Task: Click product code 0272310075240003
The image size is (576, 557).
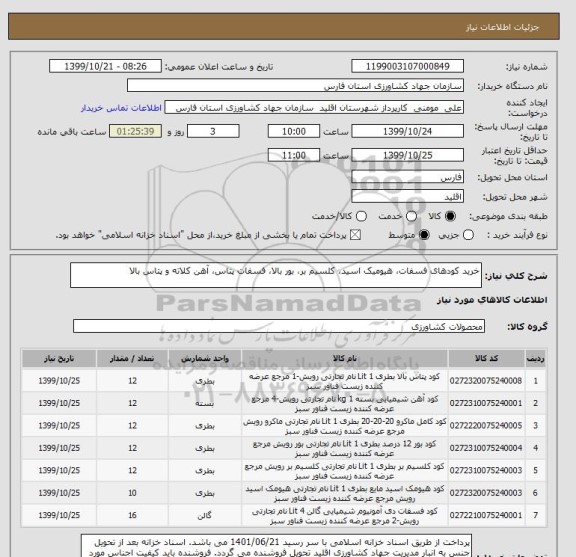Action: (x=486, y=471)
